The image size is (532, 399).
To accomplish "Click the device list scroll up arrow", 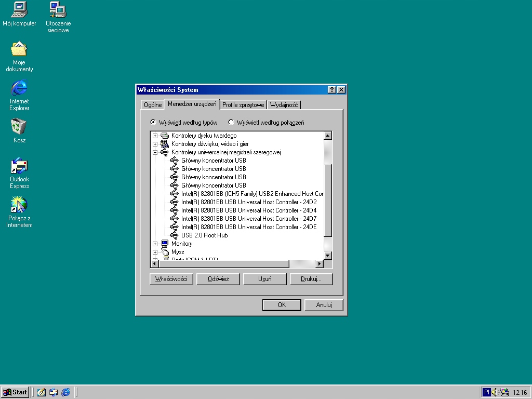I will point(327,136).
